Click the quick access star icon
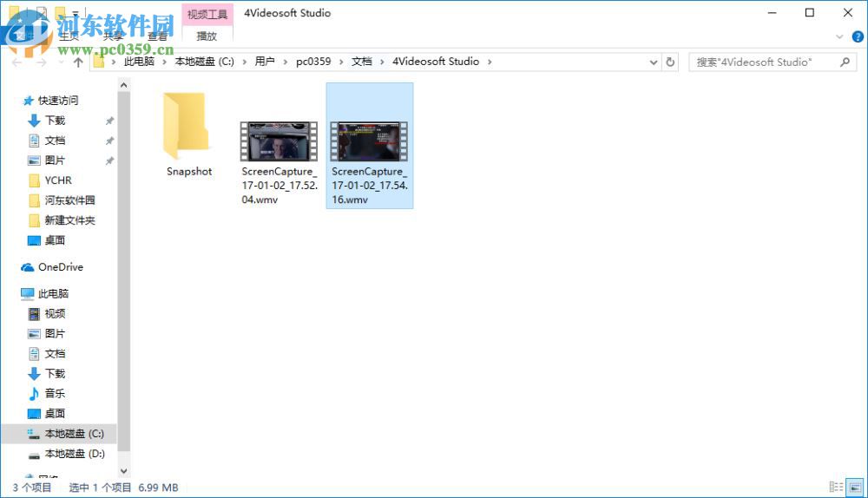 (29, 101)
